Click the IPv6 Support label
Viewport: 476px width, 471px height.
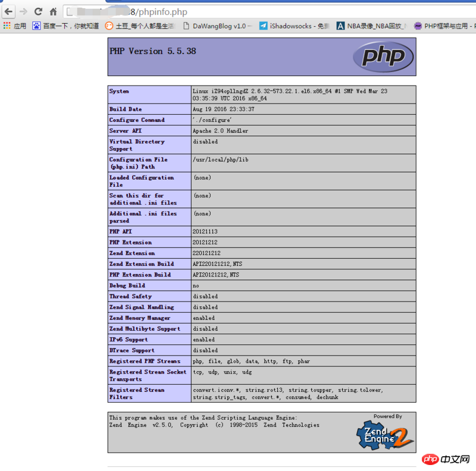click(x=129, y=340)
